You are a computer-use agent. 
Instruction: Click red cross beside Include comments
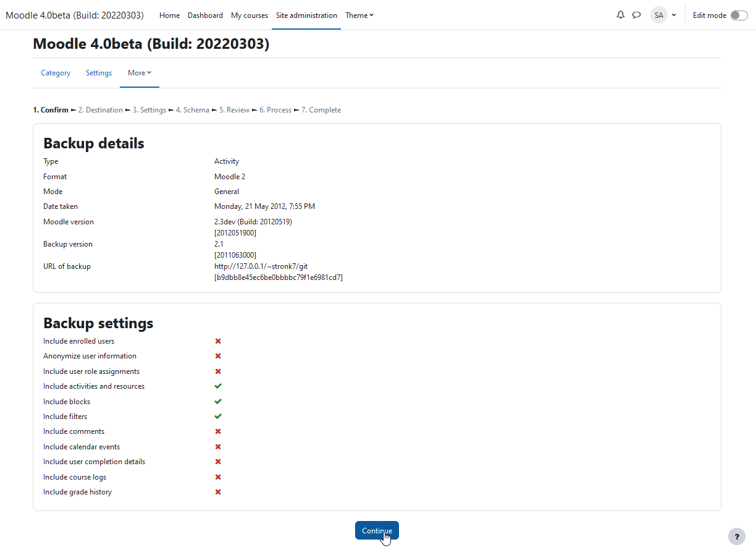click(218, 431)
